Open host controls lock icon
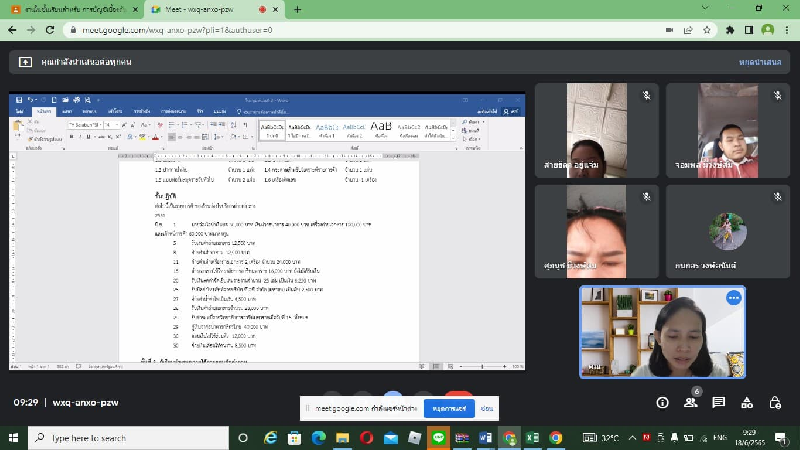This screenshot has width=800, height=450. click(x=775, y=403)
